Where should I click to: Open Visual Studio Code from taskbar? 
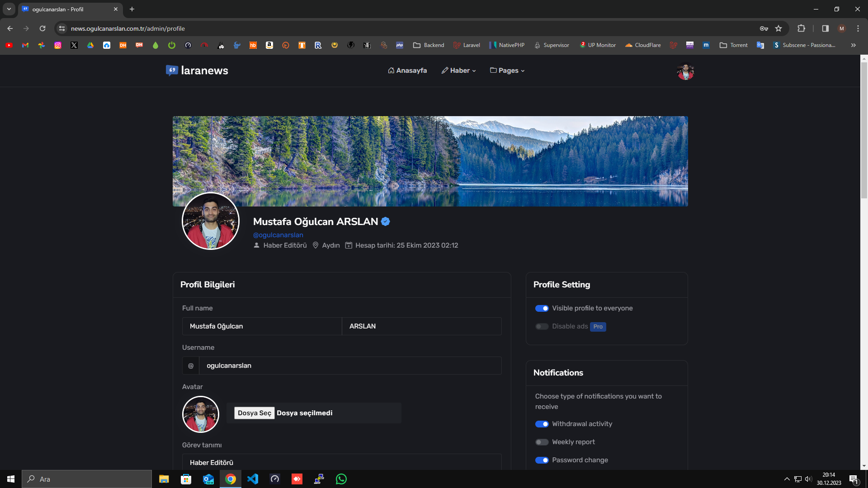point(253,479)
